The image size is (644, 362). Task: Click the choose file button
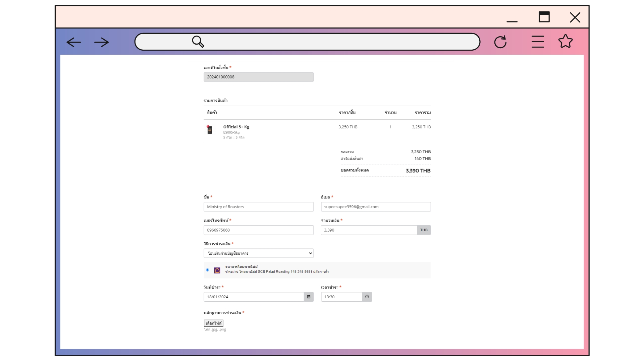point(213,323)
